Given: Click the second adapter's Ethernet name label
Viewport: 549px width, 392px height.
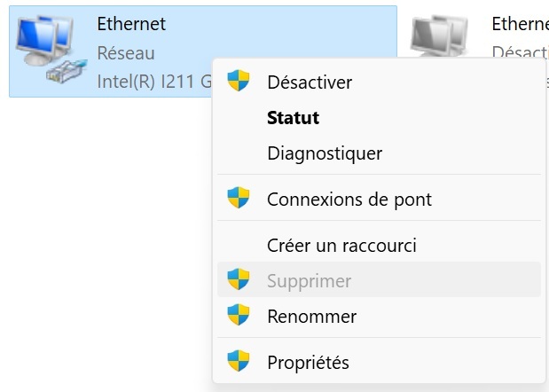Looking at the screenshot, I should 521,24.
